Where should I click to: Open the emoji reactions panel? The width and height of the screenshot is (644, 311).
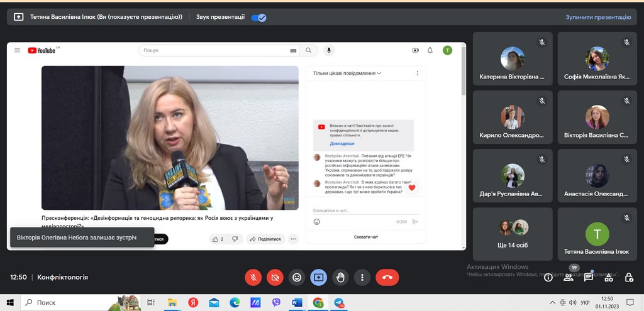297,276
